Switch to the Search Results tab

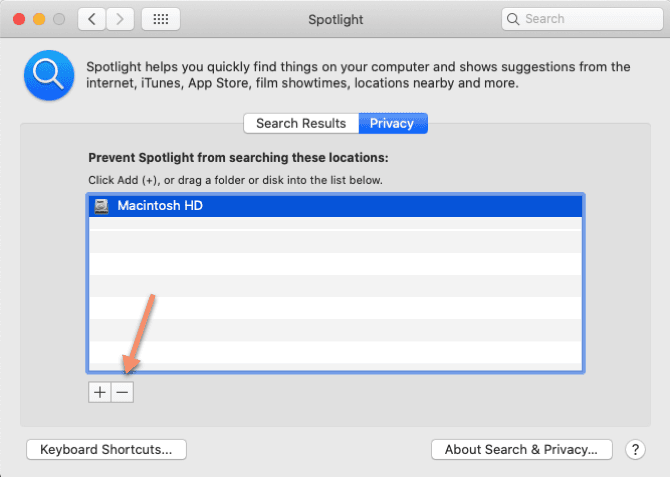click(301, 123)
